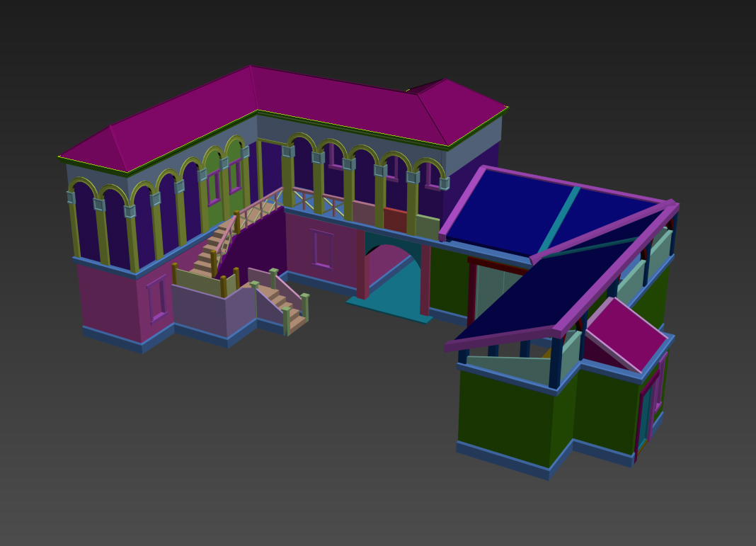
Task: Select the olive panel beside the red panel
Action: [x=427, y=227]
